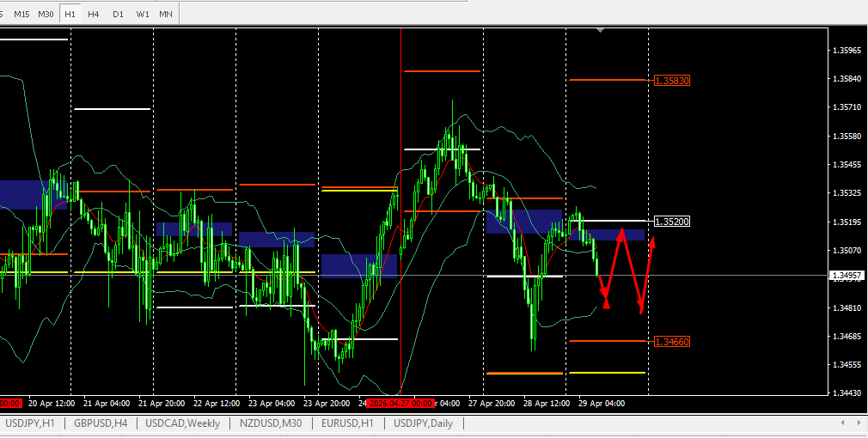Activate the EURUSD,H1 chart tab
868x438 pixels.
coord(348,423)
